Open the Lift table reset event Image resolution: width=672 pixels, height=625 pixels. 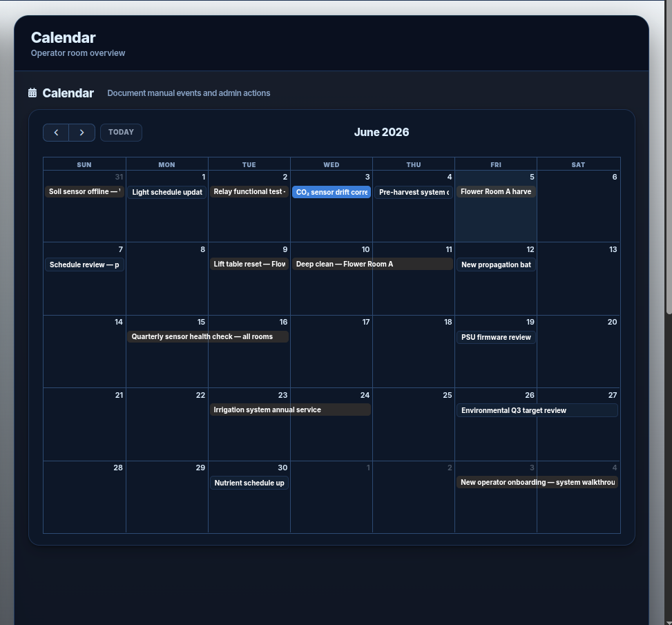click(x=249, y=264)
